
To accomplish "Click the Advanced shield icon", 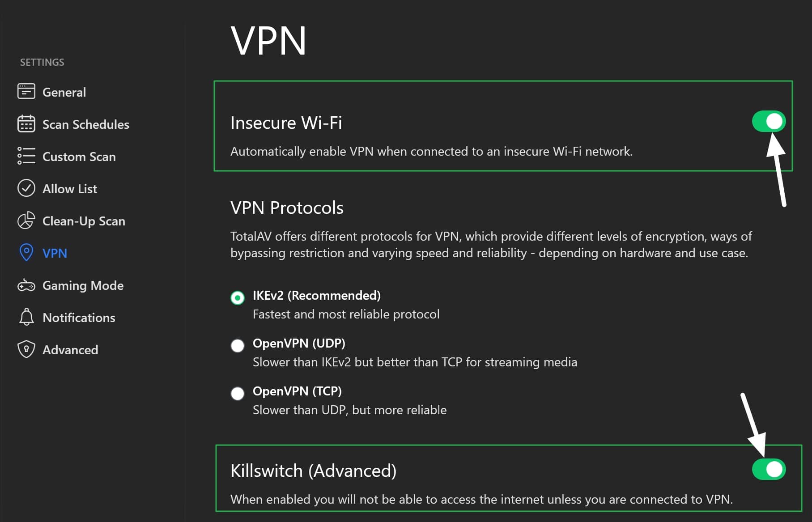I will point(26,349).
